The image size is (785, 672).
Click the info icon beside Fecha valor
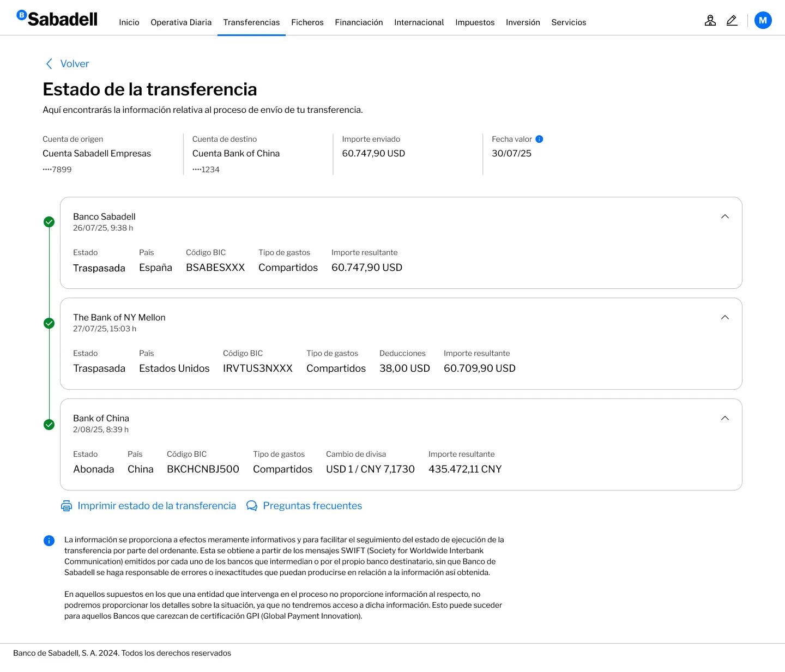coord(539,139)
